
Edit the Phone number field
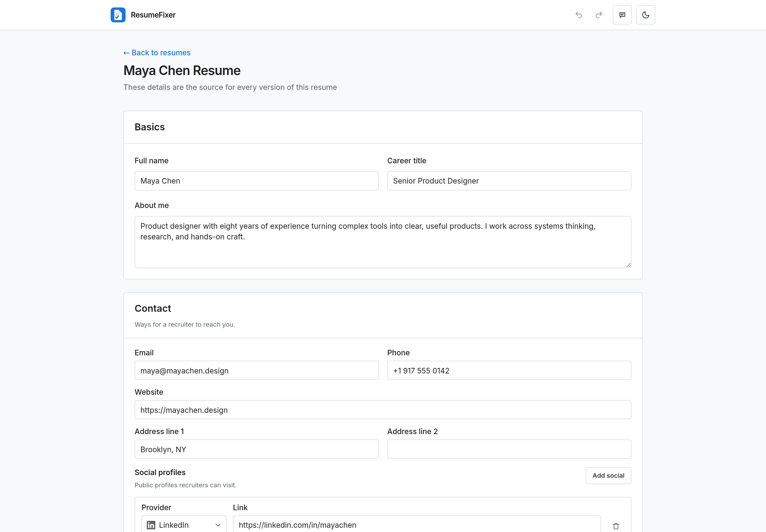pos(509,370)
